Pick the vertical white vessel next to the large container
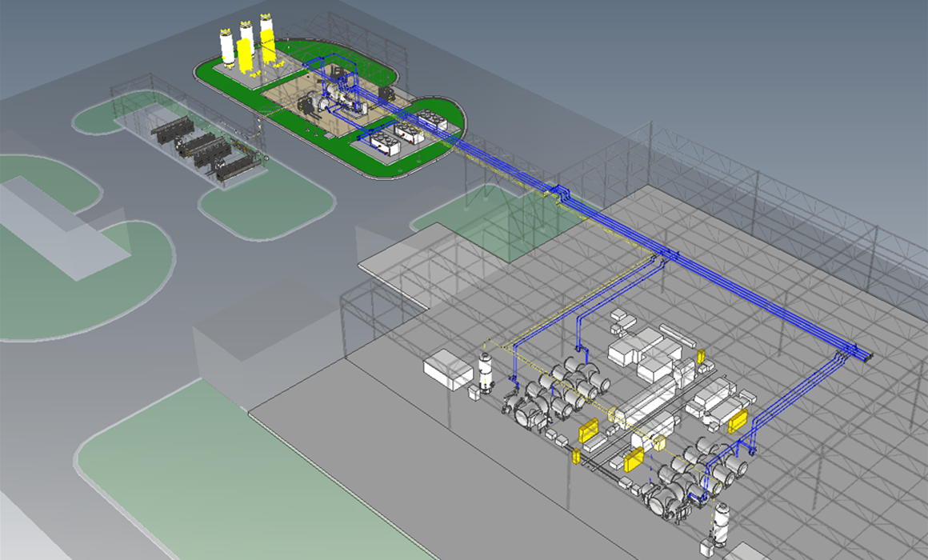 point(486,372)
